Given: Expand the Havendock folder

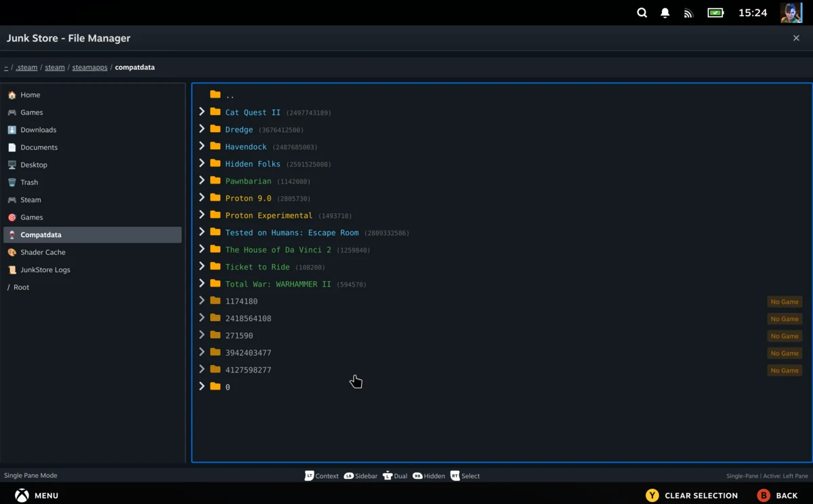Looking at the screenshot, I should click(202, 146).
